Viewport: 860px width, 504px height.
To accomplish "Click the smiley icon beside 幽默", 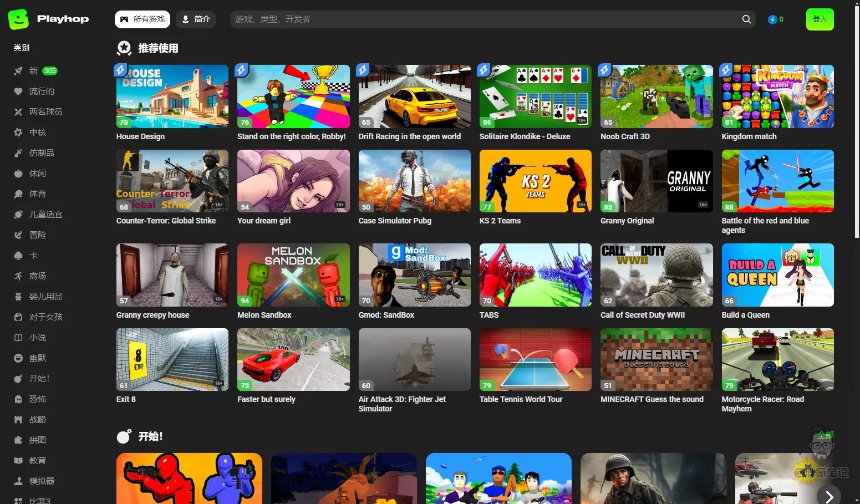I will pyautogui.click(x=18, y=358).
